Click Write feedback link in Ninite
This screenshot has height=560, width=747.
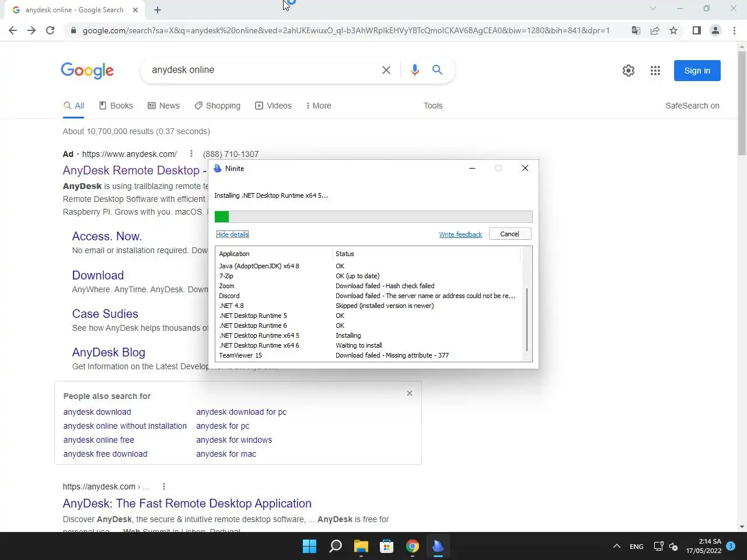click(460, 235)
